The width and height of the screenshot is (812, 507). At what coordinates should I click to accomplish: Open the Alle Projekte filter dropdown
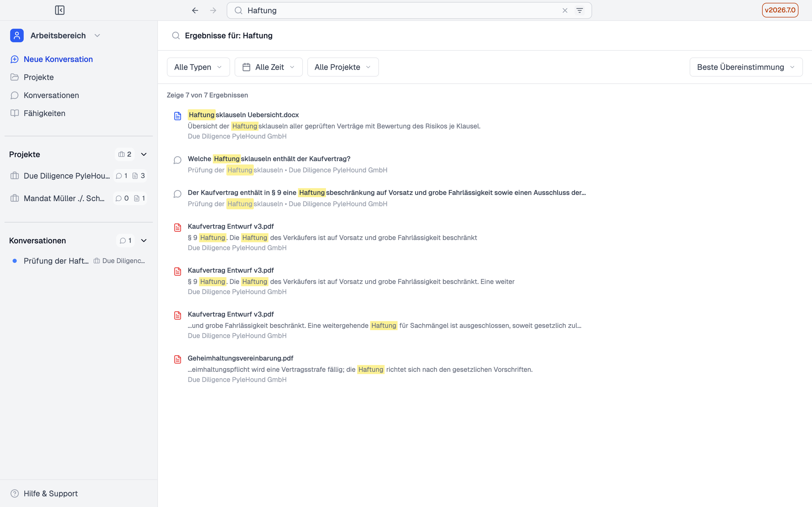pos(343,67)
